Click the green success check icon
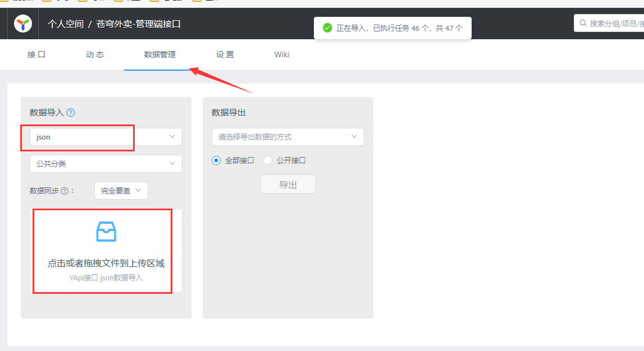 coord(327,28)
